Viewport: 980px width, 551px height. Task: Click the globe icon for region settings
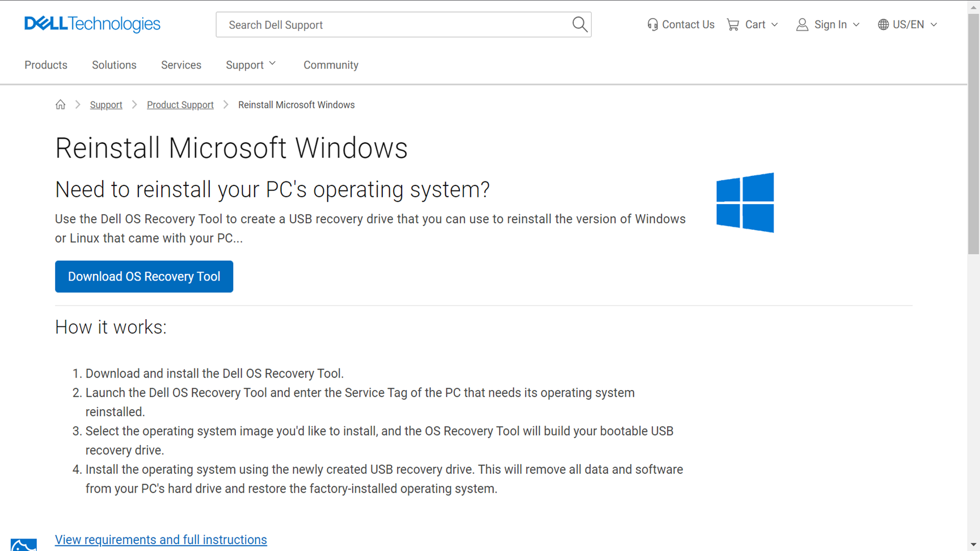click(x=882, y=24)
